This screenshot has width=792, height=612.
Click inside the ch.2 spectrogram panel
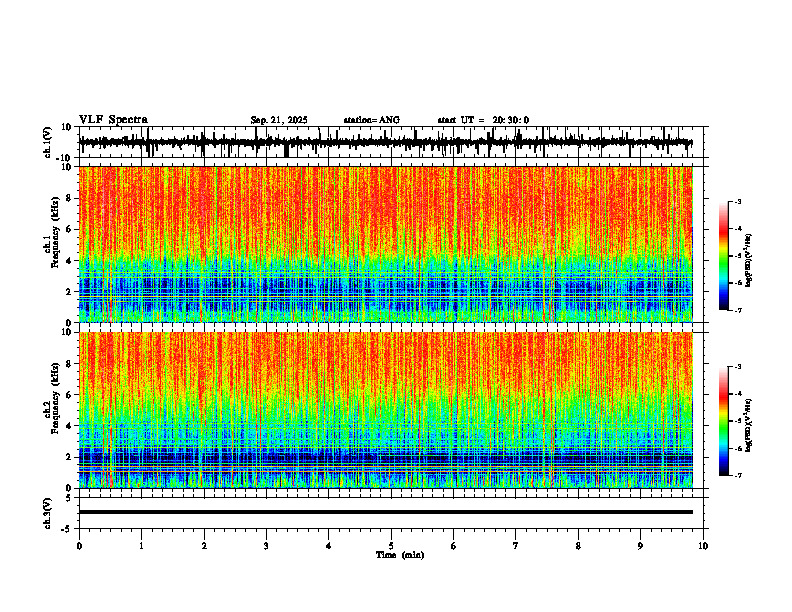tap(385, 410)
